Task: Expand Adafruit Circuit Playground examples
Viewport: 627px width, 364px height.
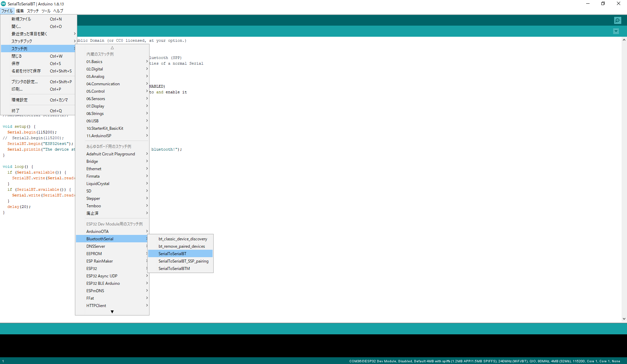Action: coord(112,154)
